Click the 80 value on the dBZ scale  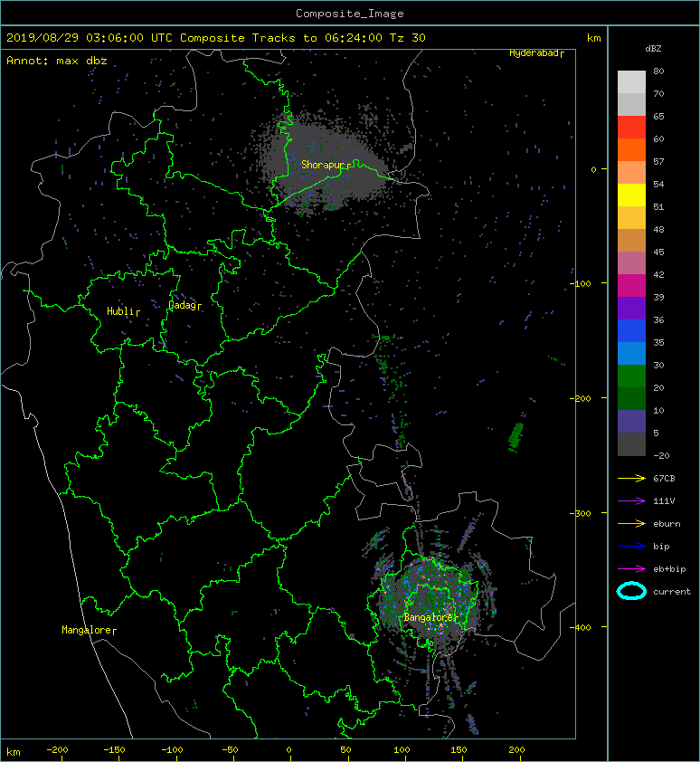pos(658,71)
